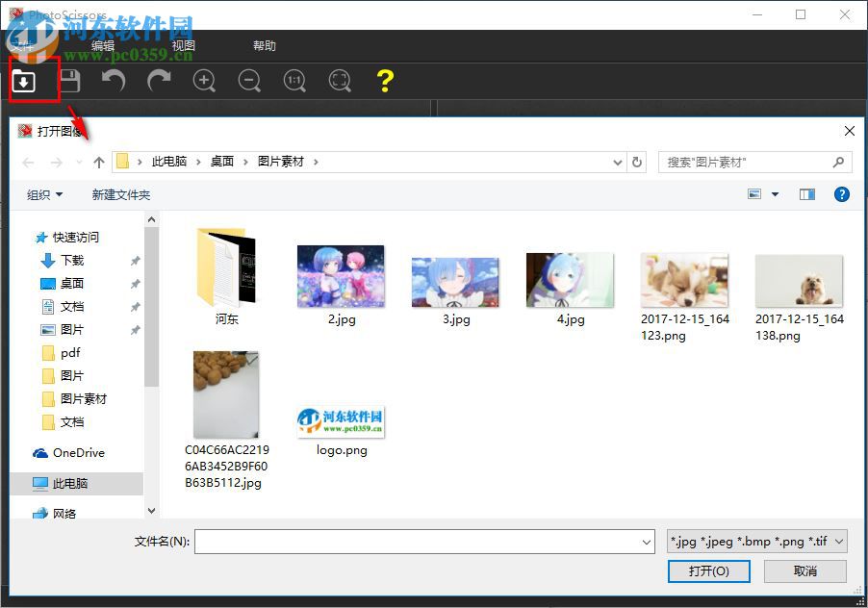Select the 1:1 actual size icon
This screenshot has width=868, height=608.
[x=294, y=81]
